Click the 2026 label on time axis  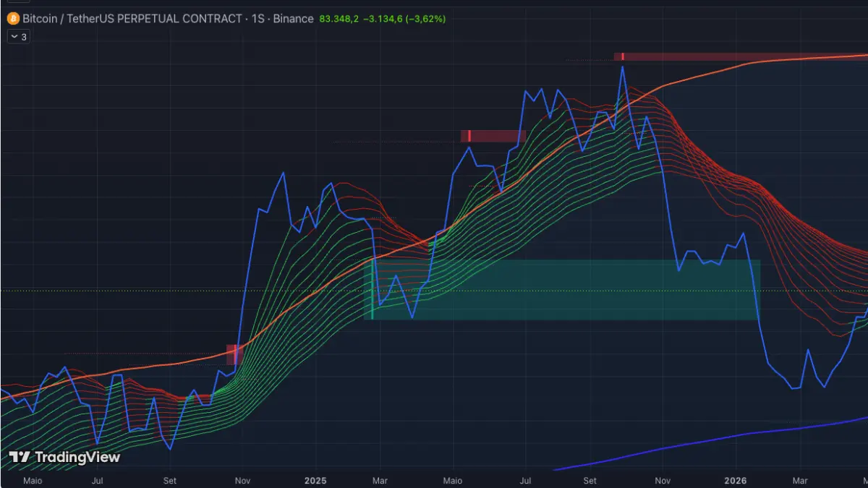[736, 480]
